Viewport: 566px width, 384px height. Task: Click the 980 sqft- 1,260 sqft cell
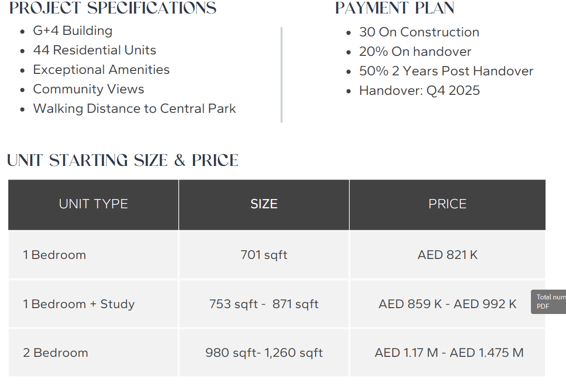[264, 353]
